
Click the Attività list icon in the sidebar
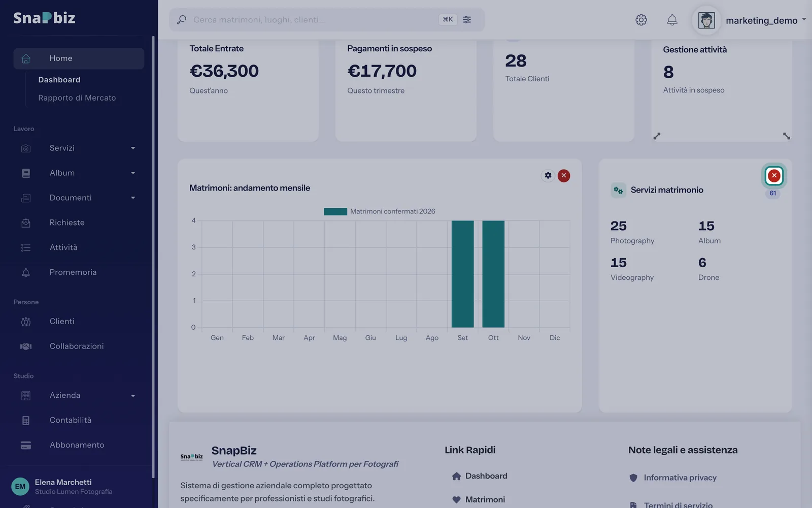point(26,247)
